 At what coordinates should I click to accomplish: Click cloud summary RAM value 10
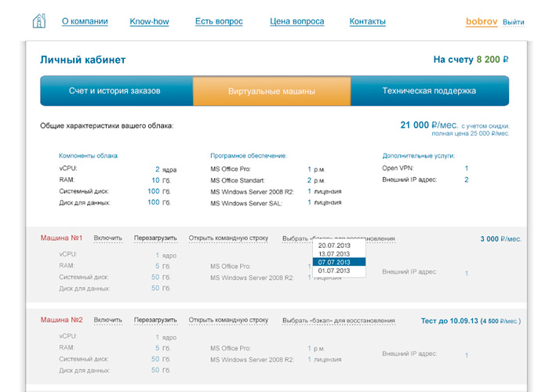point(155,180)
